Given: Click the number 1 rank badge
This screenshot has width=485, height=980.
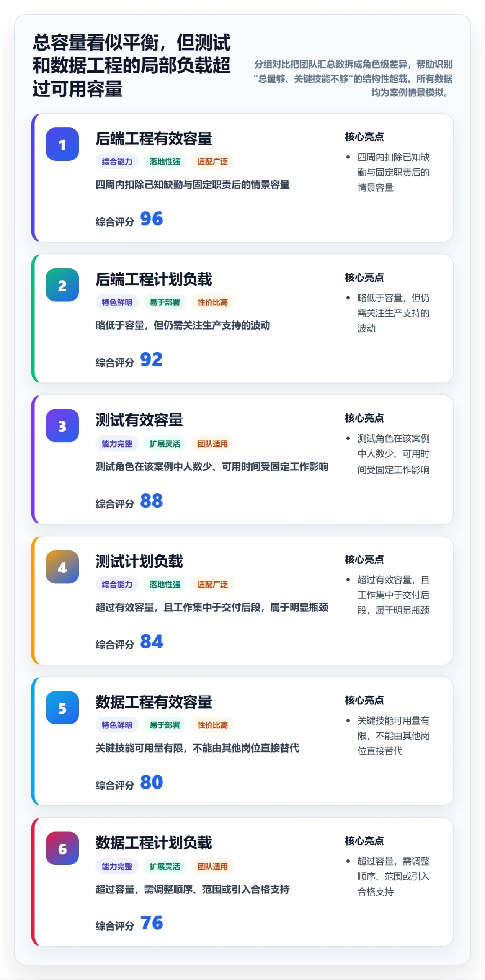Looking at the screenshot, I should 62,144.
